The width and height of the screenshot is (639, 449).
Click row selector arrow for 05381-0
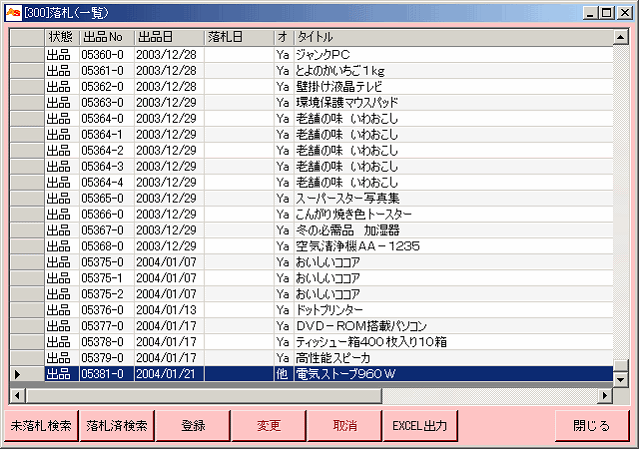click(27, 374)
